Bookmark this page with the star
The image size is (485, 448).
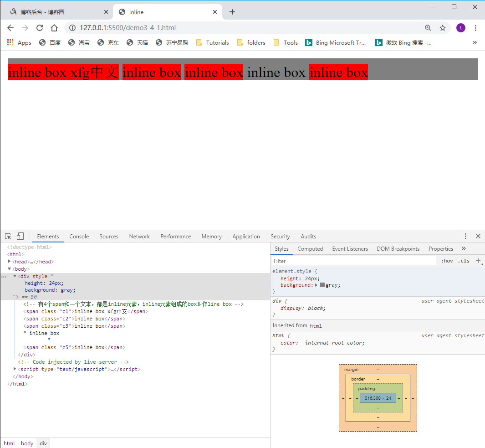tap(443, 28)
